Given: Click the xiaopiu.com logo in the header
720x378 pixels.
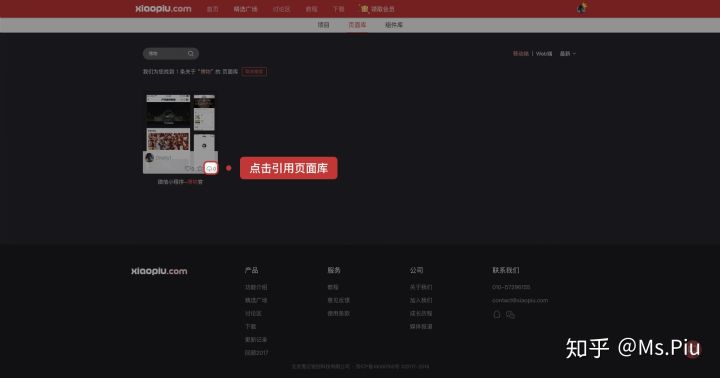Looking at the screenshot, I should point(163,9).
